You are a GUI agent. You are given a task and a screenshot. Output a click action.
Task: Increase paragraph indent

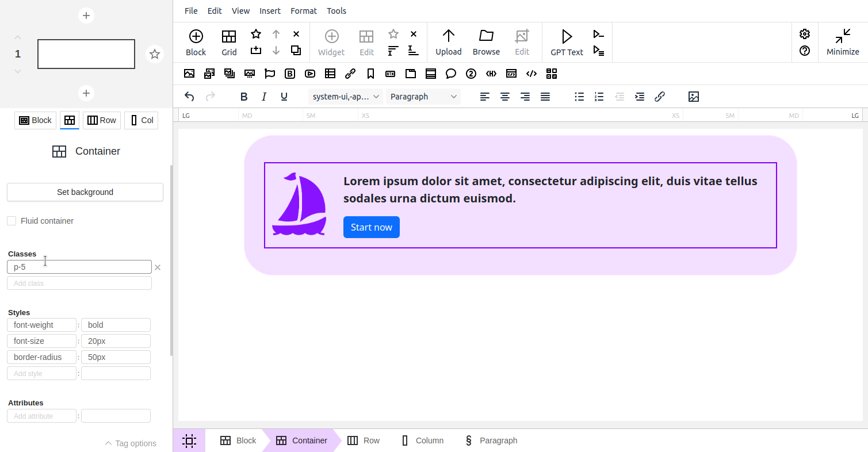click(639, 97)
